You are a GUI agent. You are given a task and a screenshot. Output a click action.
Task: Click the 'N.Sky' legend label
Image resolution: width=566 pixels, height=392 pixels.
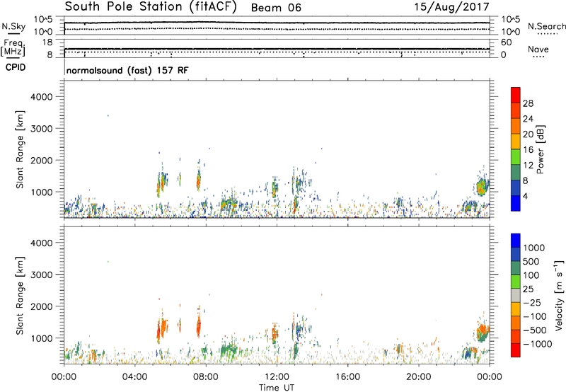(13, 26)
